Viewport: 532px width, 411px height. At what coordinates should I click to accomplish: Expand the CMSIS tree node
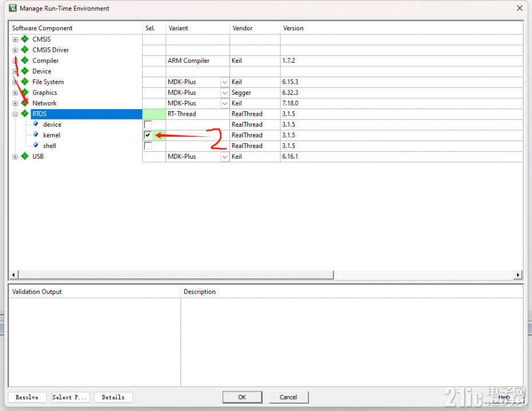pos(15,39)
